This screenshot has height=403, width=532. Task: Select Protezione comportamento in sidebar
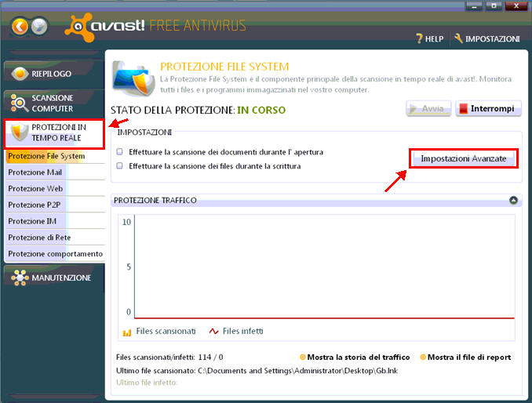click(56, 253)
